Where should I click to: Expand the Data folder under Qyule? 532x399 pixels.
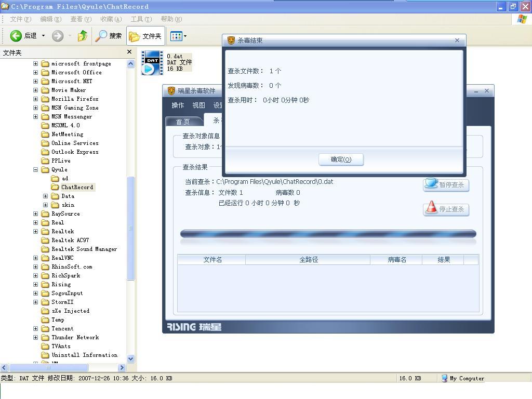(46, 196)
